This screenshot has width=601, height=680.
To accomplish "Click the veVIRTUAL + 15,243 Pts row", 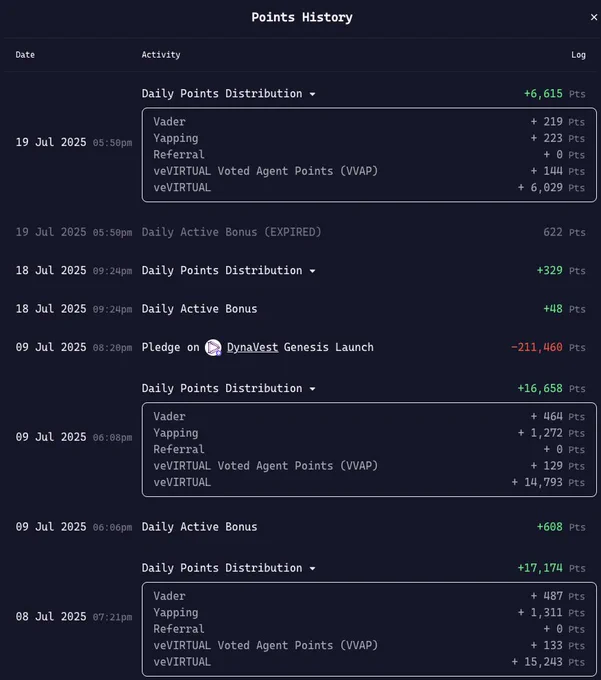I will [369, 662].
